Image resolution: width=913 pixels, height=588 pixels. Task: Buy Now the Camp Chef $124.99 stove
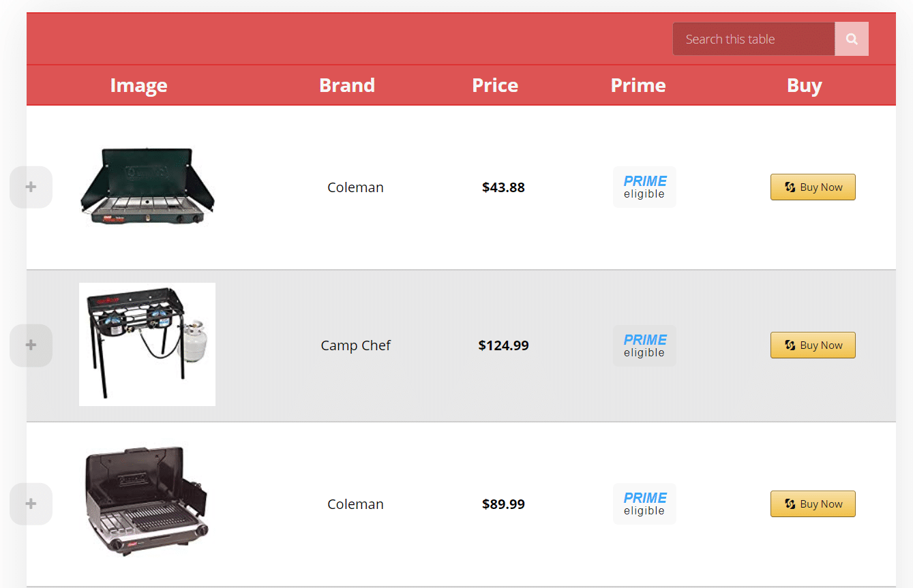pos(813,345)
